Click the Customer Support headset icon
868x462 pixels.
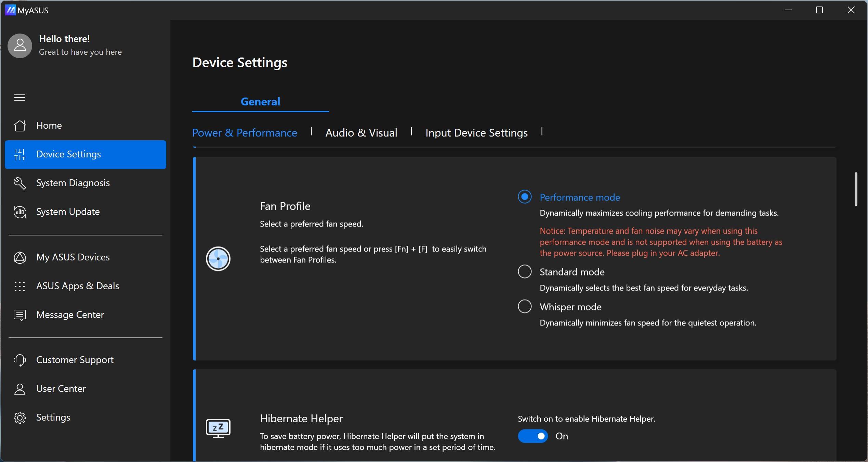tap(19, 360)
